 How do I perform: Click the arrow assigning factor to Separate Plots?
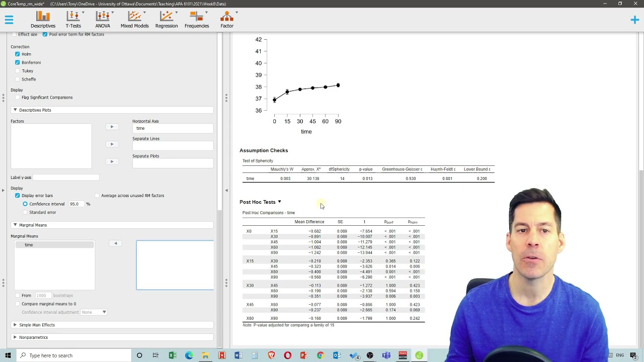point(112,161)
